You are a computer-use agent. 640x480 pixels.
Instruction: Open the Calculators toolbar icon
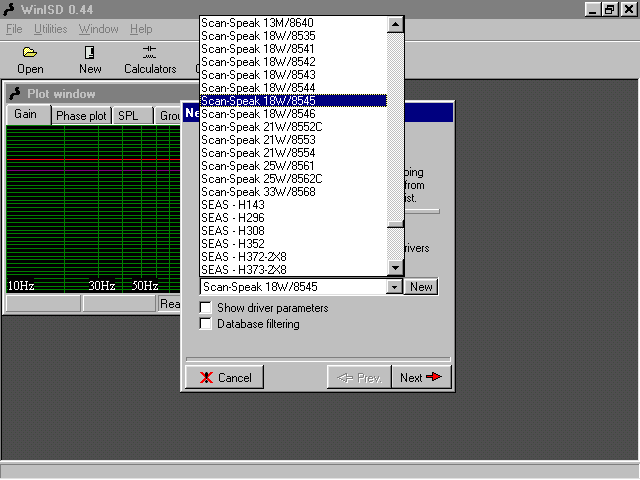point(149,52)
